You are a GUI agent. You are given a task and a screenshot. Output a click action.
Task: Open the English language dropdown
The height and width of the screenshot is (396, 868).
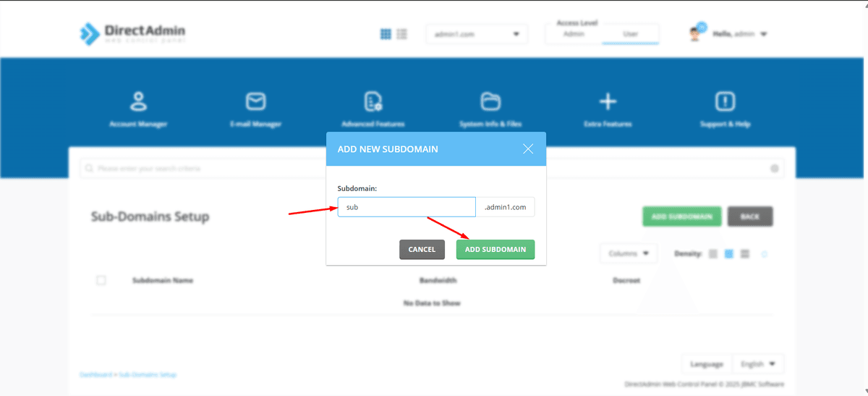[x=757, y=364]
